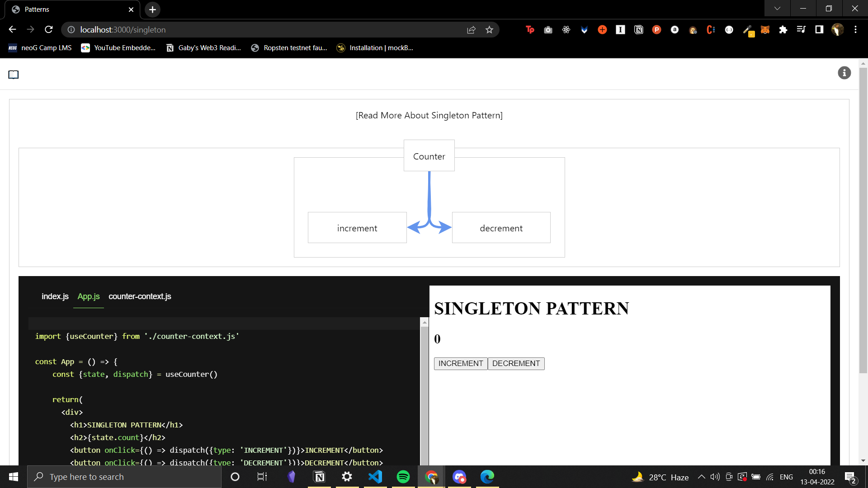Toggle the browser side panel icon

point(819,30)
